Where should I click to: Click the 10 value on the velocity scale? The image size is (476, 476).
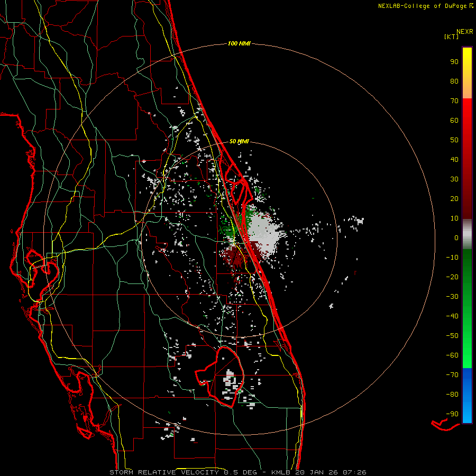coord(454,218)
